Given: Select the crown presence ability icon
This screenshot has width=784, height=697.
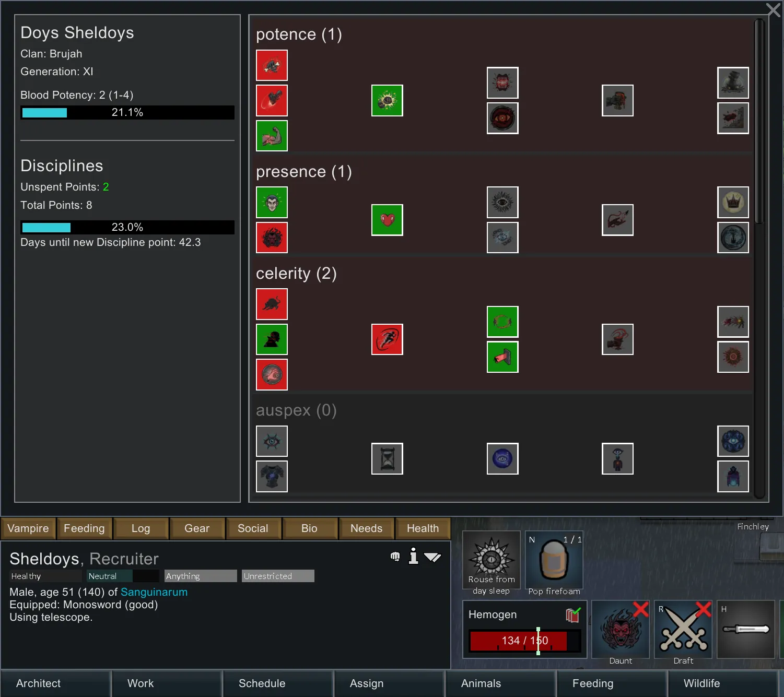Looking at the screenshot, I should click(x=733, y=202).
